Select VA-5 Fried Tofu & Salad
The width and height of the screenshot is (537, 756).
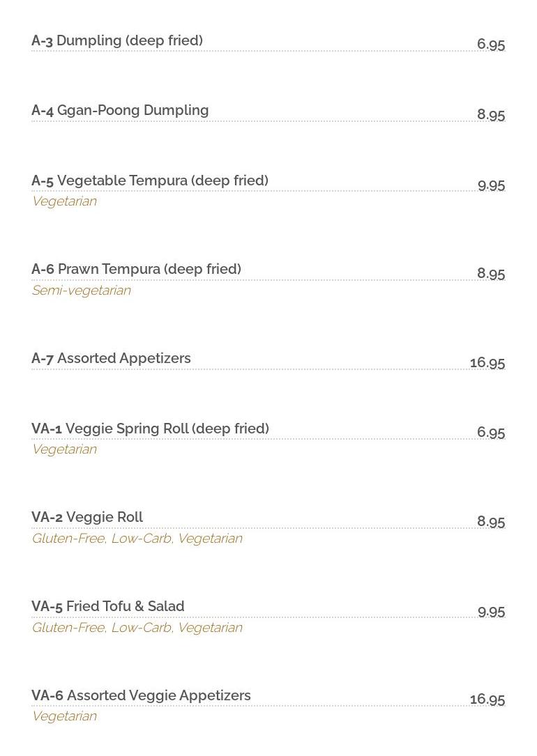[108, 607]
